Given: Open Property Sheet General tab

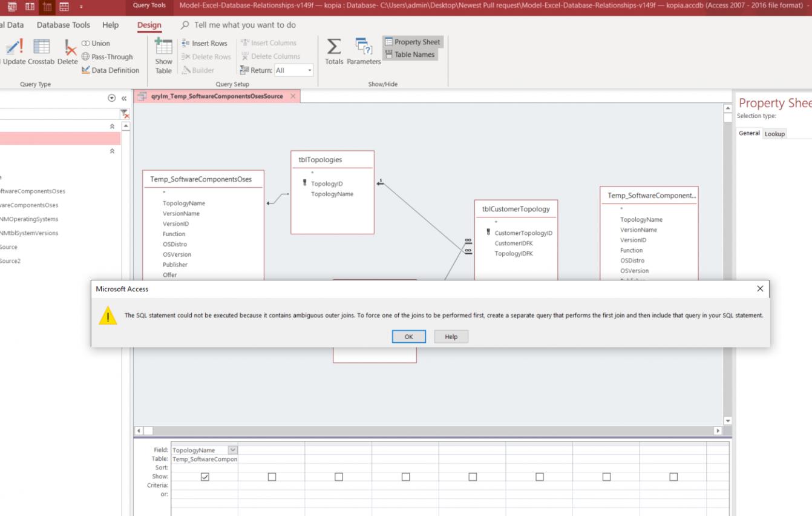Looking at the screenshot, I should point(749,133).
